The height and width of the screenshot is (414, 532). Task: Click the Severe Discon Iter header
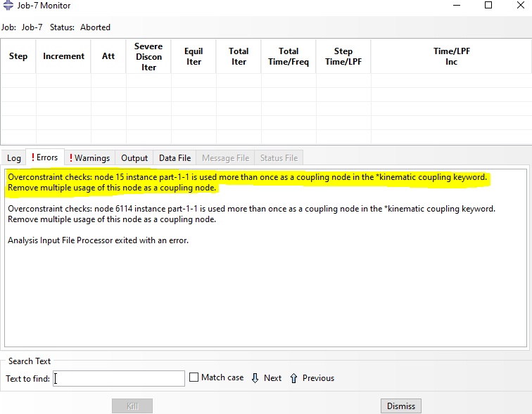148,56
